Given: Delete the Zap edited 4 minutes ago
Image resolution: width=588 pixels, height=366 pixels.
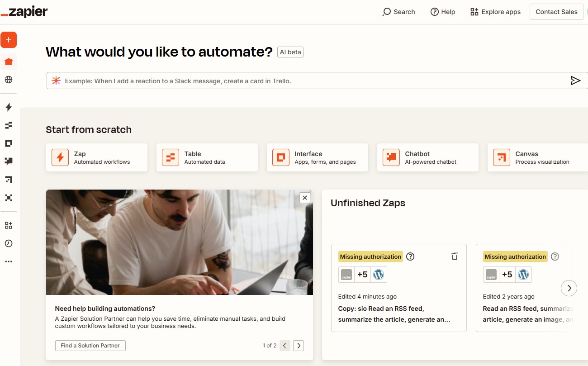Looking at the screenshot, I should tap(454, 256).
